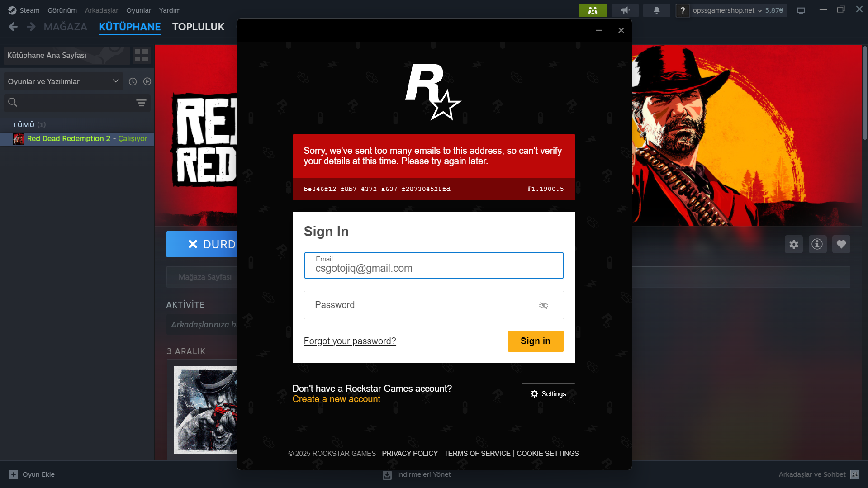The width and height of the screenshot is (868, 488).
Task: Open the library advanced filter icon
Action: pyautogui.click(x=141, y=103)
